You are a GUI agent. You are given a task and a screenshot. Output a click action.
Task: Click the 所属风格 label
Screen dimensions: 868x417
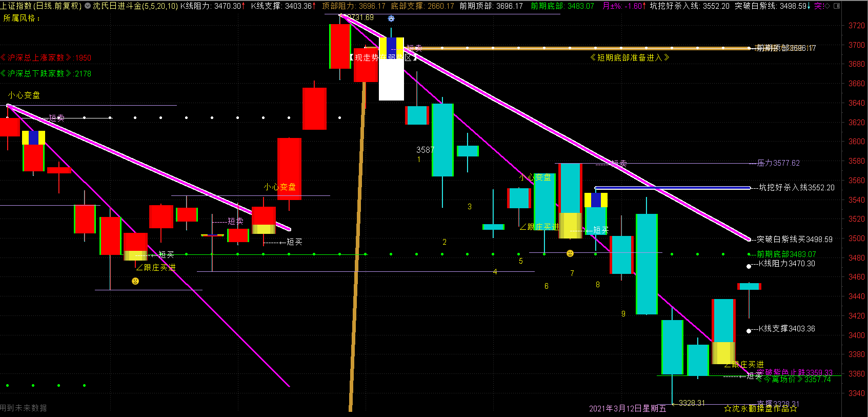(22, 18)
